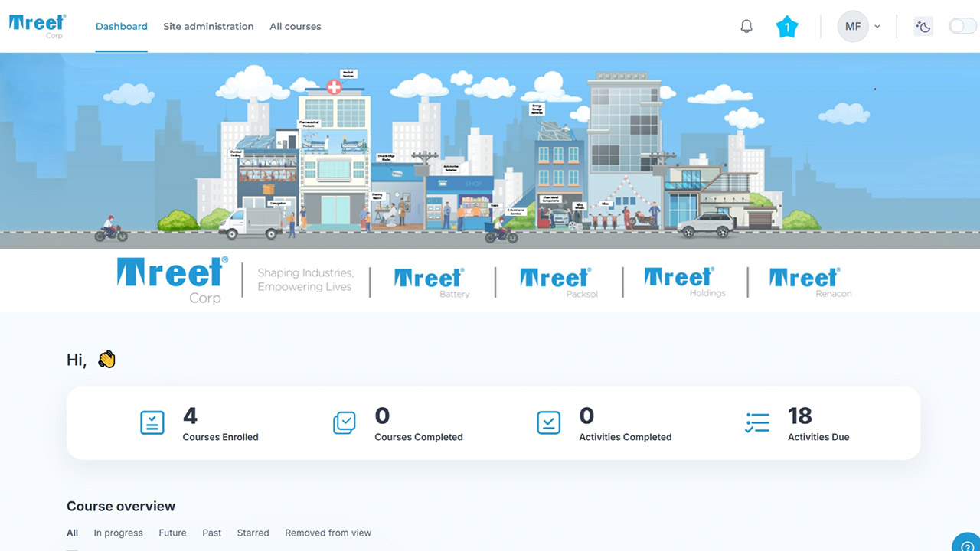980x551 pixels.
Task: Select the All course filter tab
Action: pyautogui.click(x=73, y=533)
